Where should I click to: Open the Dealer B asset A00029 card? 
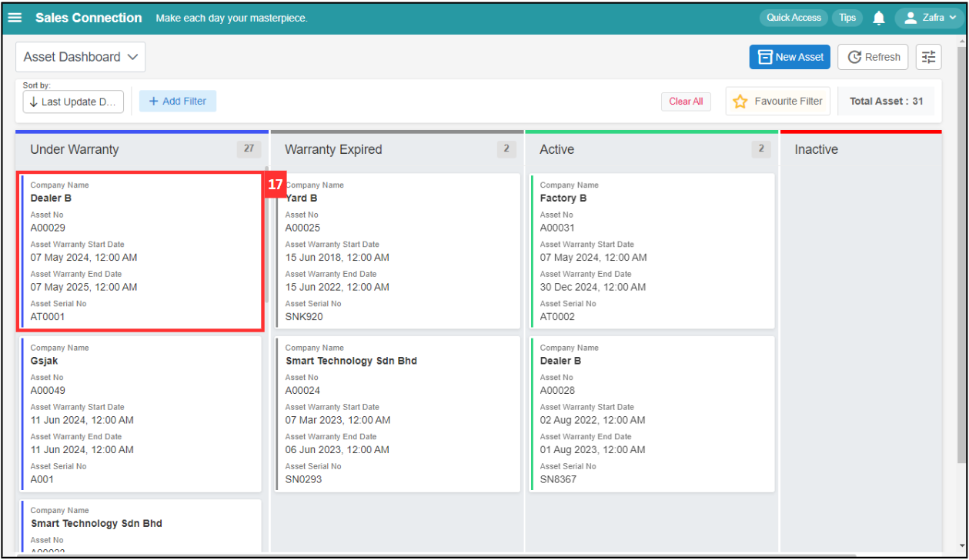142,252
